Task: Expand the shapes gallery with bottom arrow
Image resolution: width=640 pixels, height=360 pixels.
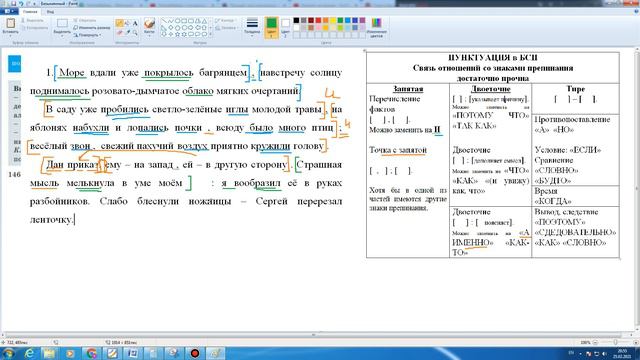Action: pos(211,35)
